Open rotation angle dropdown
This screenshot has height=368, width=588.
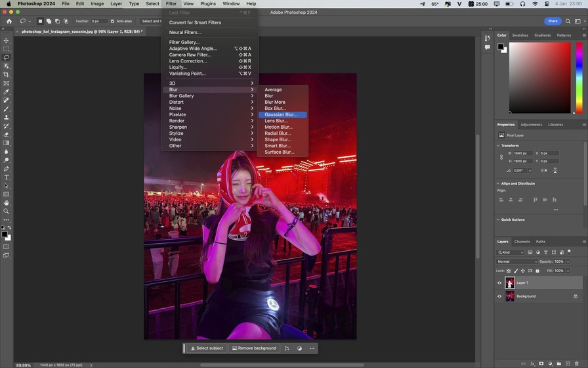[530, 170]
